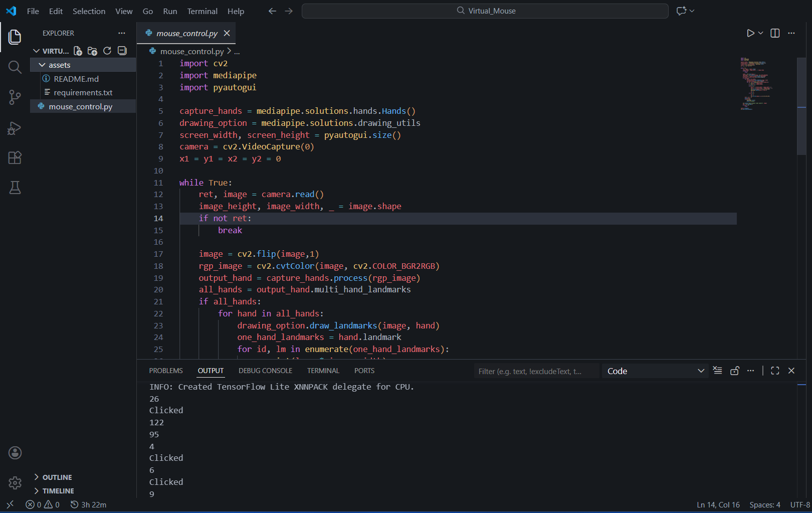The image size is (812, 513).
Task: Click the output filter text field
Action: point(535,371)
